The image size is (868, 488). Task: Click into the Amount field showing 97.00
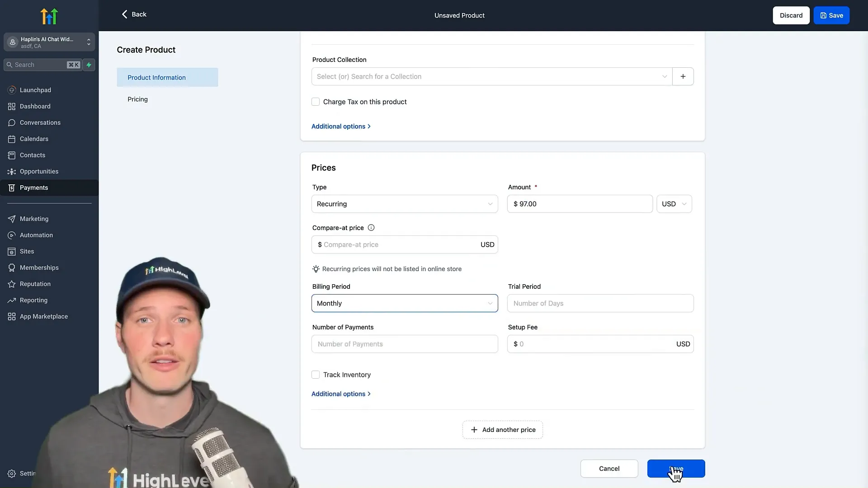pos(580,204)
